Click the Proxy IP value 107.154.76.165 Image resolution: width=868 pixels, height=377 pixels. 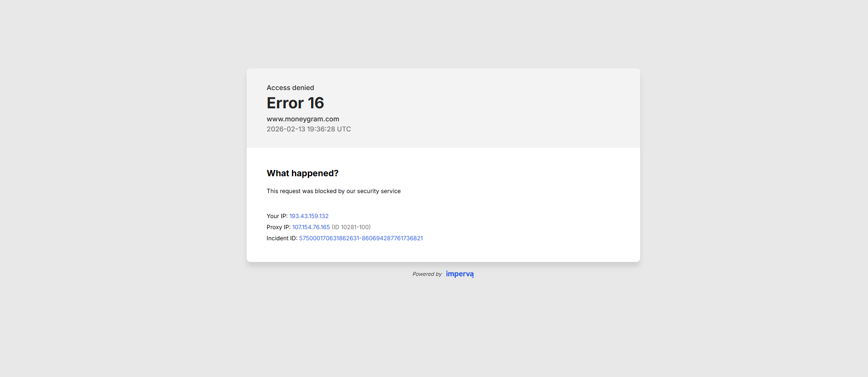point(311,227)
